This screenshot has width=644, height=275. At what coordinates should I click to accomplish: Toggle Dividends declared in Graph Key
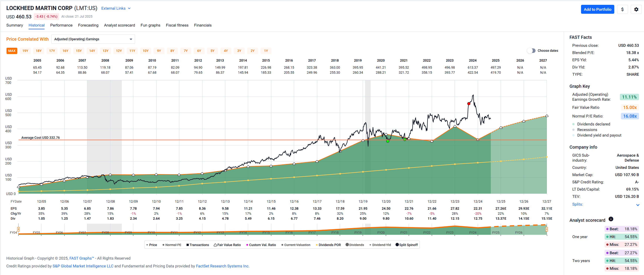tap(591, 124)
